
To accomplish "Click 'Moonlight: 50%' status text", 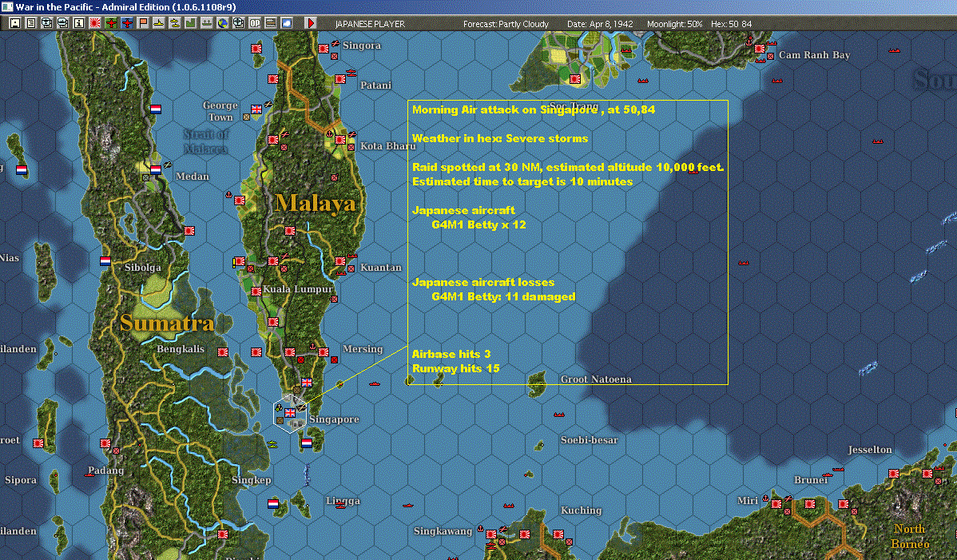I will [674, 24].
